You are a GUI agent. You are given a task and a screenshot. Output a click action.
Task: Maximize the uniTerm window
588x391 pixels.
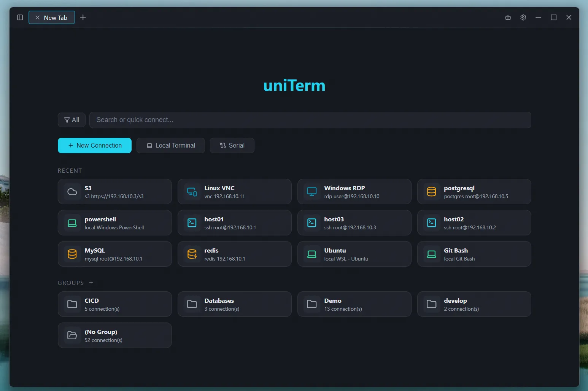(553, 17)
